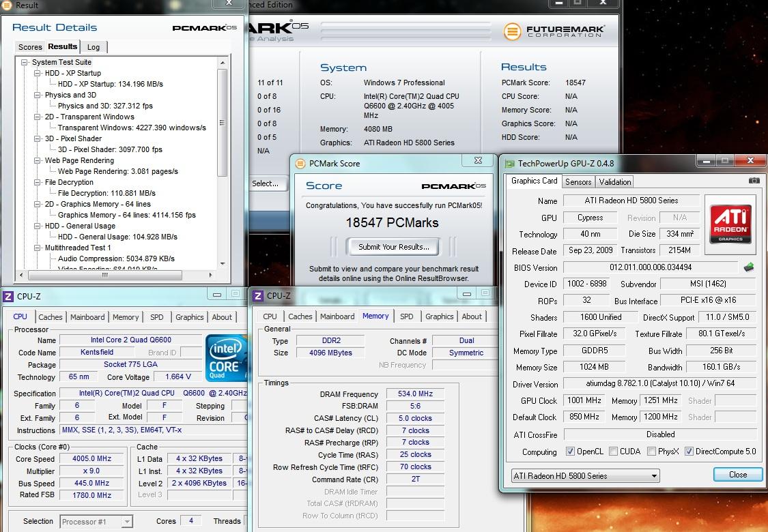Minimize the GPU-Z window

[706, 161]
